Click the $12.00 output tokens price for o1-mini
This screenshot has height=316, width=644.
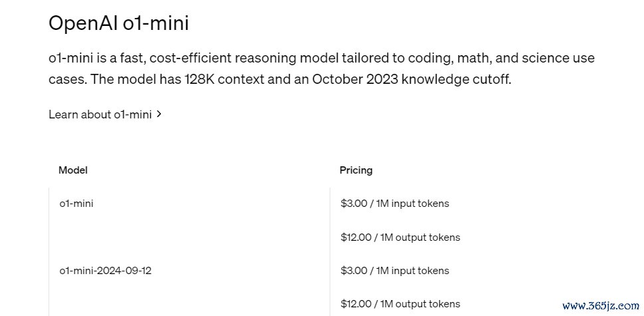tap(401, 237)
